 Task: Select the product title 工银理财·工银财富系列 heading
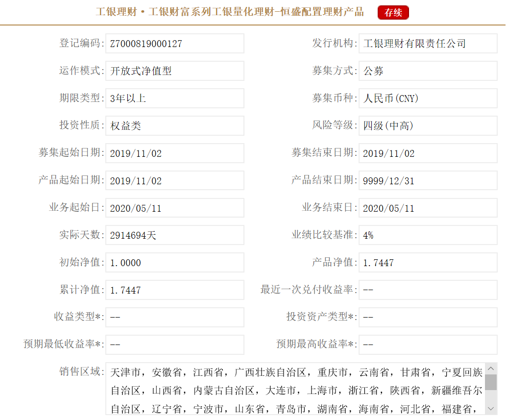point(230,12)
